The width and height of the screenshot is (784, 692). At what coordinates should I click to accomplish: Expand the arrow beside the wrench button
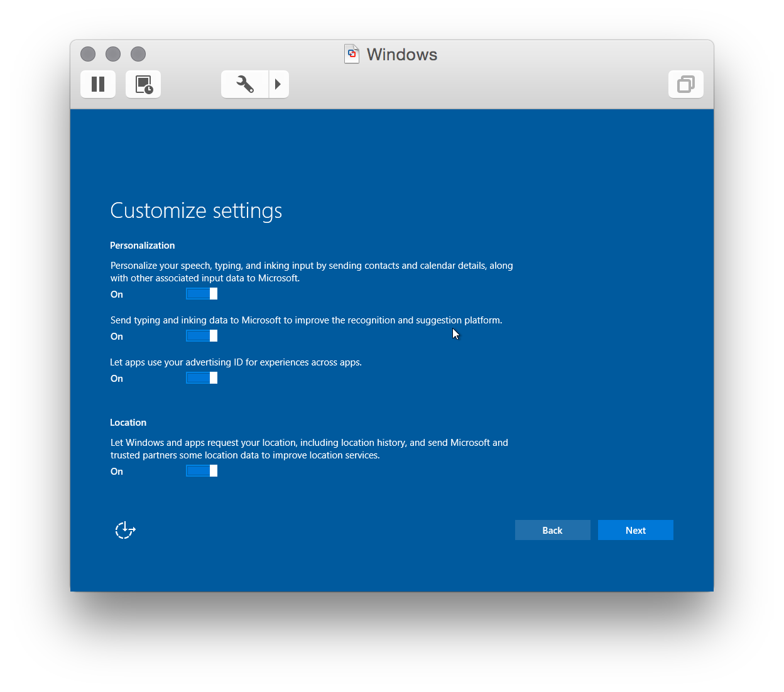pyautogui.click(x=279, y=84)
